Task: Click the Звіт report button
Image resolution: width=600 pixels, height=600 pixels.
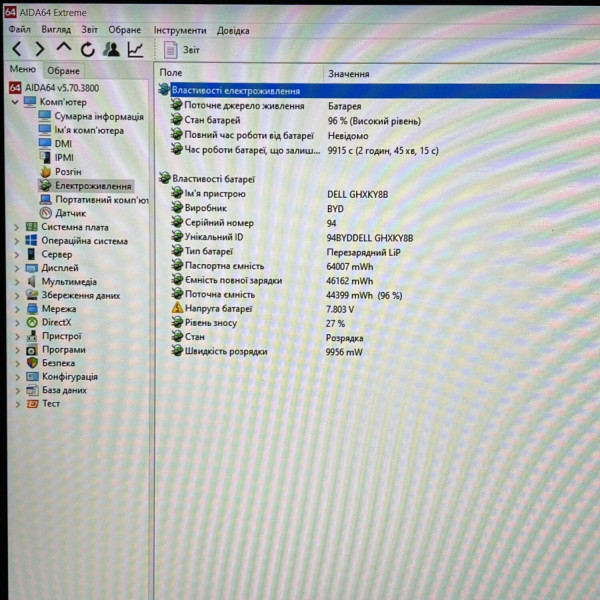Action: click(182, 50)
